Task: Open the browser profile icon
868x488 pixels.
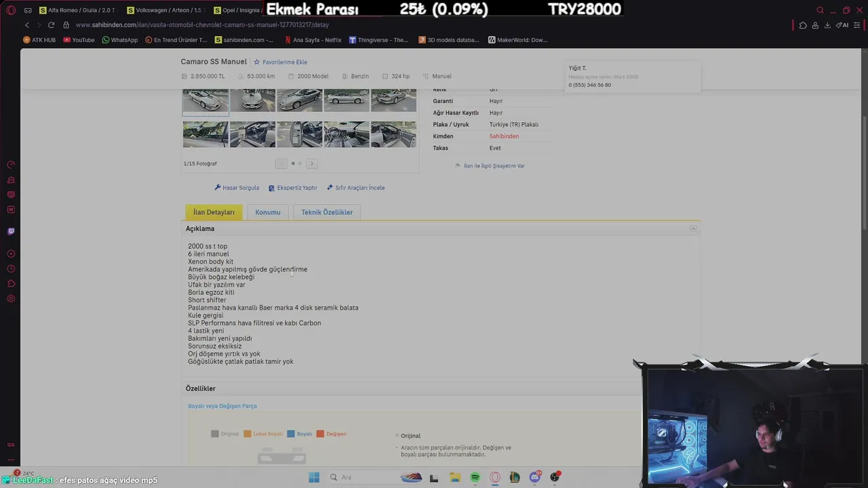Action: pos(815,25)
